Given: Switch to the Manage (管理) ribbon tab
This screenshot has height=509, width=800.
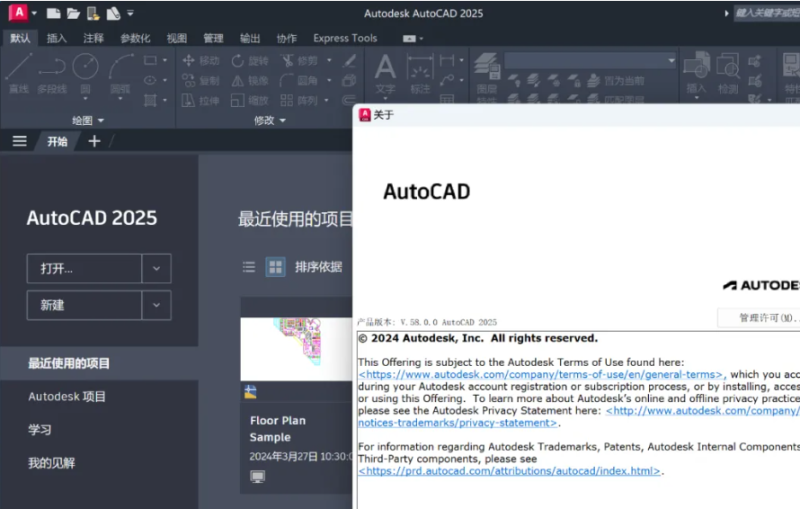Looking at the screenshot, I should [x=213, y=38].
